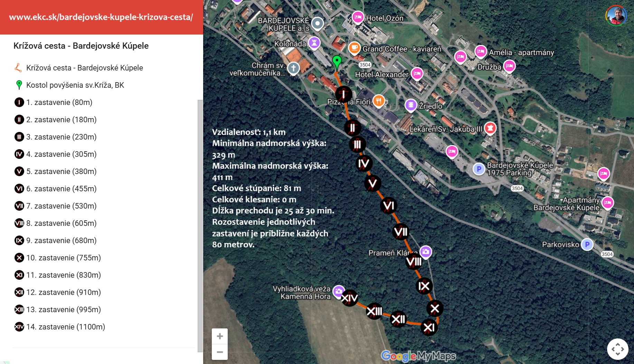
Task: Click Bardejovské Kúpele 1975 Parking icon
Action: 479,169
